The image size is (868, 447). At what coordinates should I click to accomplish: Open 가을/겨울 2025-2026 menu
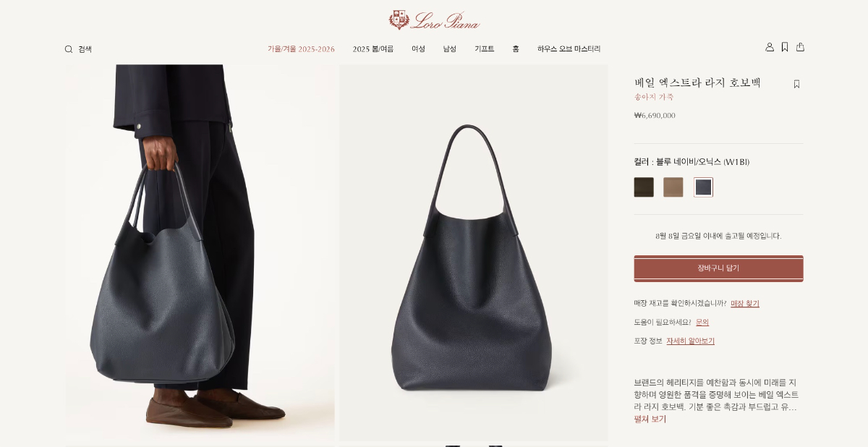(x=301, y=49)
